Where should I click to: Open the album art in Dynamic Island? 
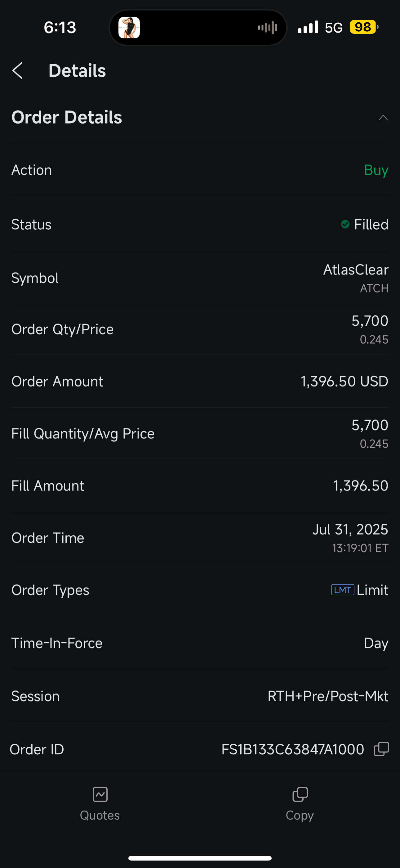coord(129,28)
